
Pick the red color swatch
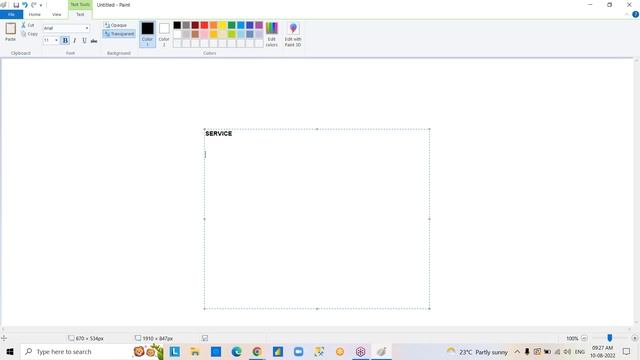tap(204, 25)
